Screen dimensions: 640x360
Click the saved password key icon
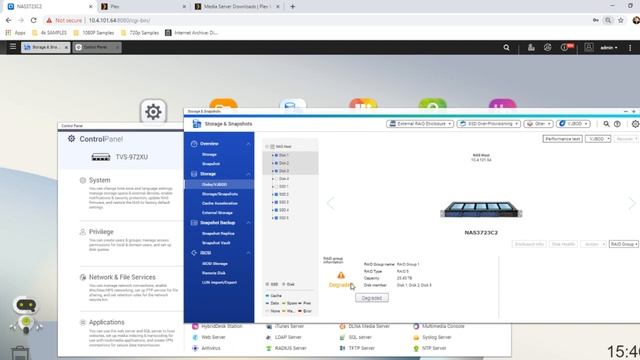click(596, 20)
